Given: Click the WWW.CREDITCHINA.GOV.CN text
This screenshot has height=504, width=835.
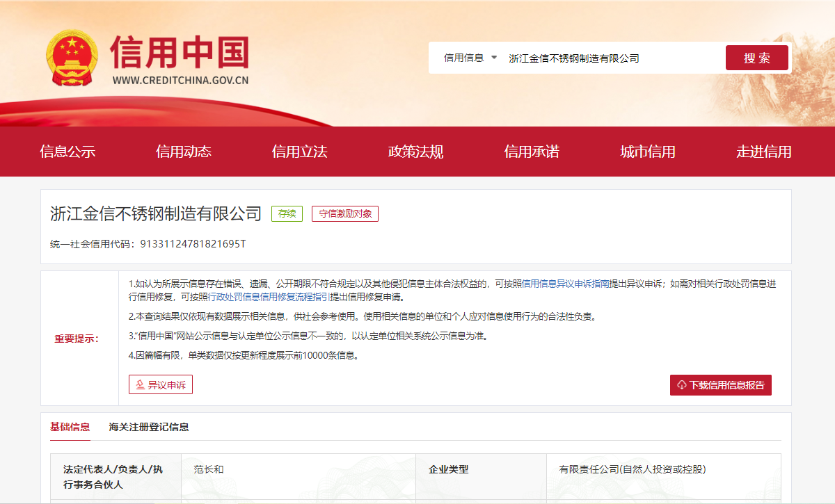Looking at the screenshot, I should tap(180, 80).
